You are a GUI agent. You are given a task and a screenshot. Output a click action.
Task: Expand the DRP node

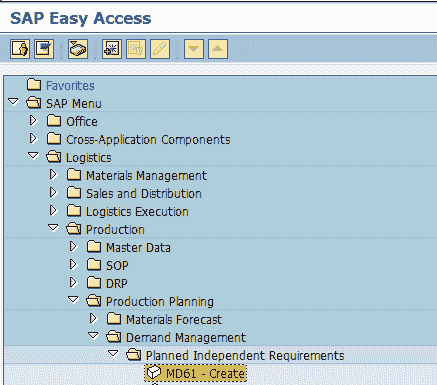click(73, 282)
